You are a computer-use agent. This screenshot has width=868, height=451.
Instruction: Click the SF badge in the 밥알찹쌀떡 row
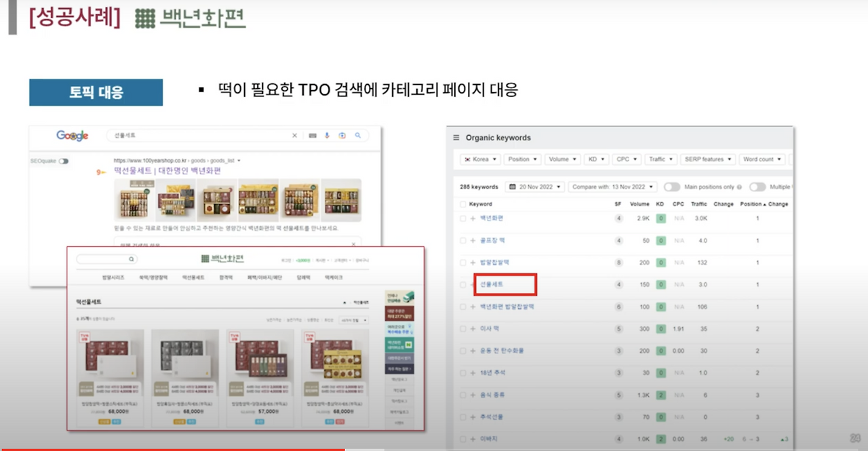click(618, 262)
